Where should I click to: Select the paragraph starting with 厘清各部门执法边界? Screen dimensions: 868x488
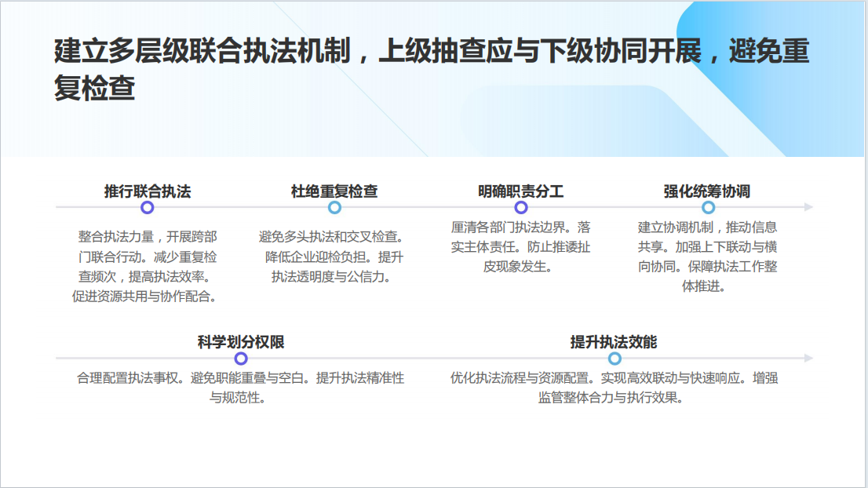point(521,247)
